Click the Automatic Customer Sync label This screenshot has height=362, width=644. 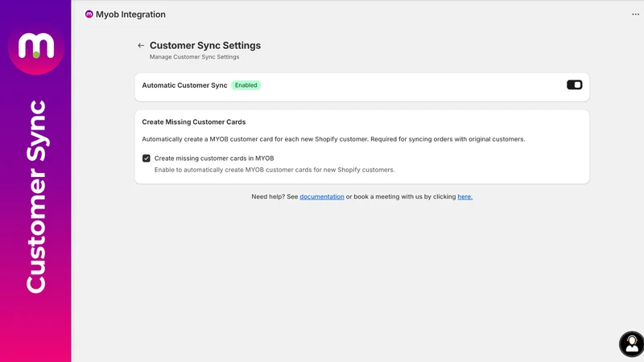click(x=184, y=85)
